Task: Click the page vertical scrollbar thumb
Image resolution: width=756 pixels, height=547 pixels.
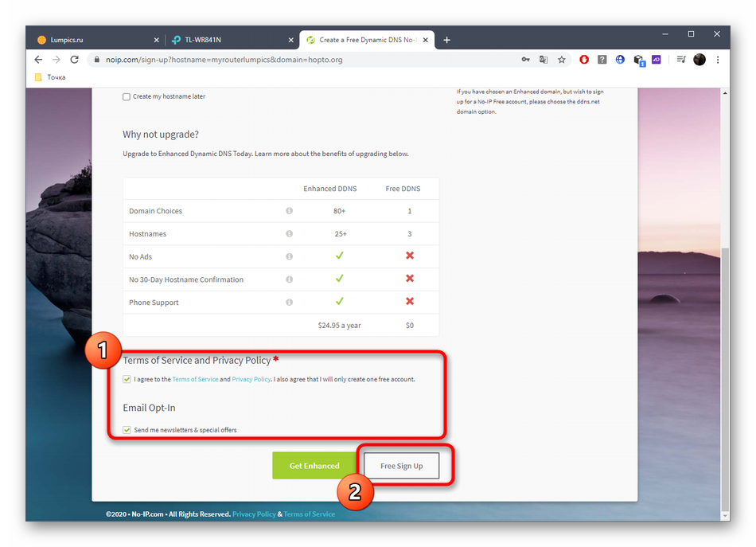Action: [x=725, y=379]
